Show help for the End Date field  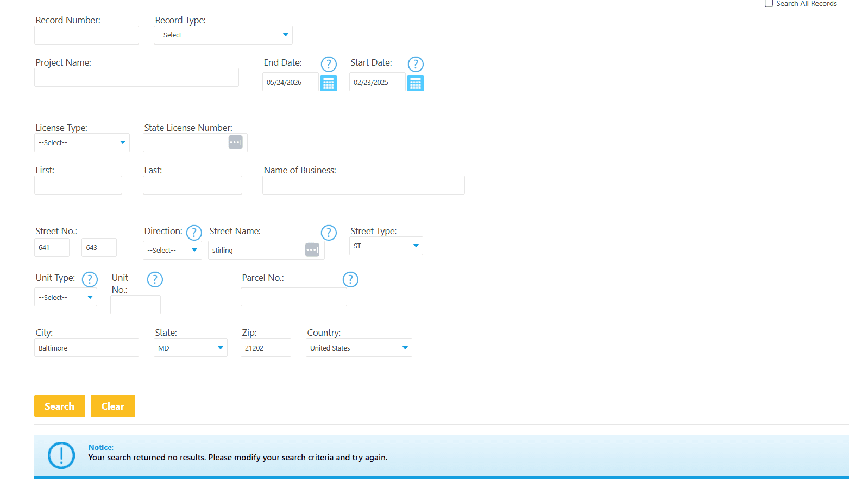pos(329,64)
